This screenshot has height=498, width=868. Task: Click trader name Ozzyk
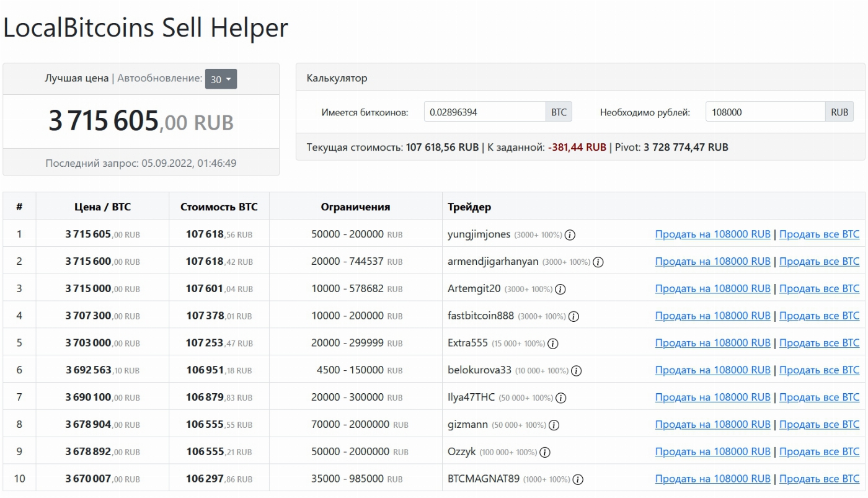click(x=462, y=451)
